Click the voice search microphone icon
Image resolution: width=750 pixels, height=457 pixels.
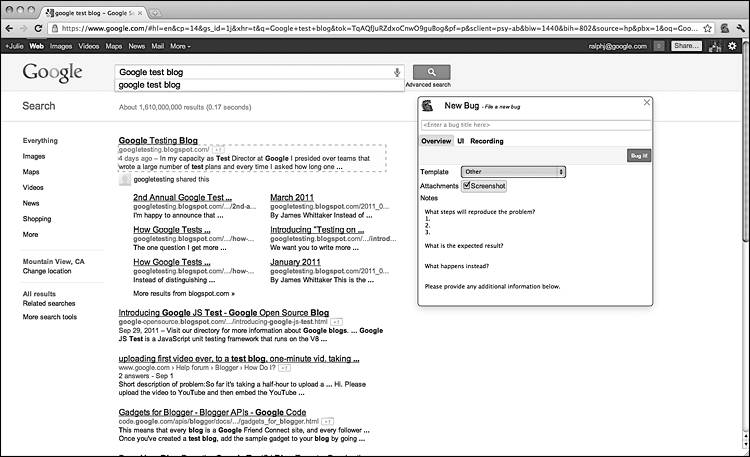397,72
